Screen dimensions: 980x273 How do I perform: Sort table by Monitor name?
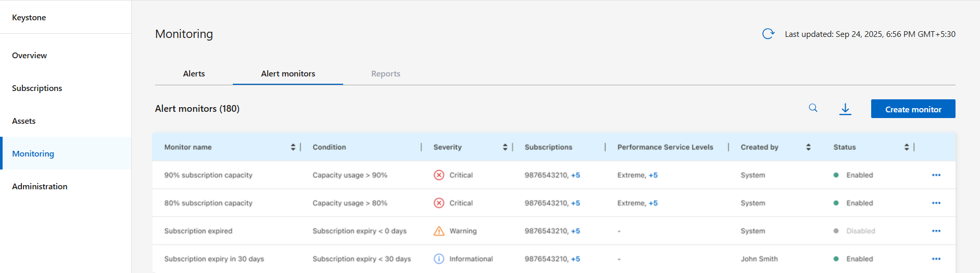click(293, 147)
